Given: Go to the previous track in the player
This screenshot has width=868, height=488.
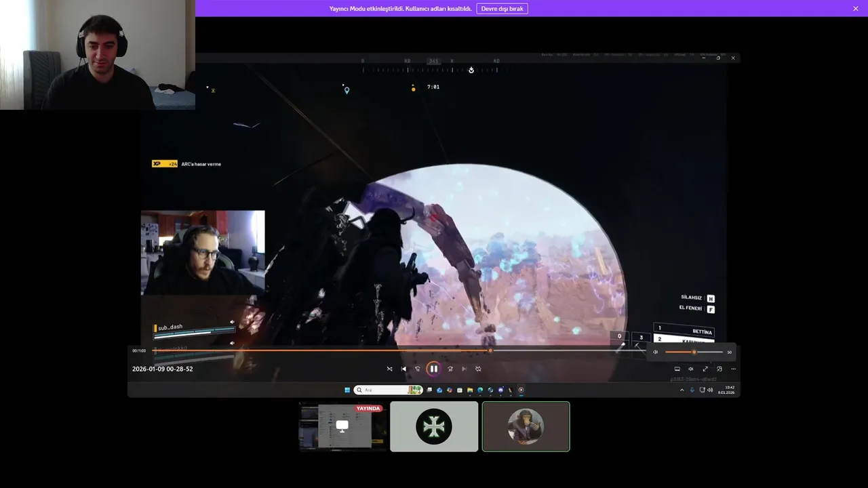Looking at the screenshot, I should [x=403, y=369].
